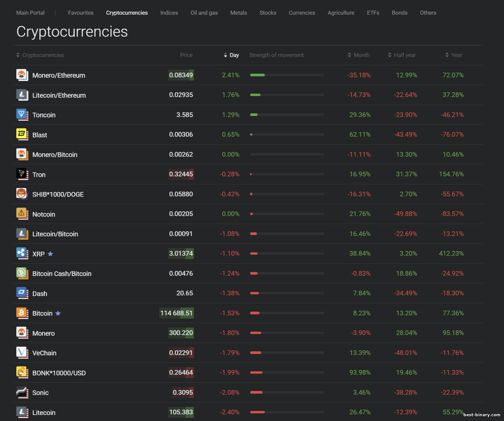This screenshot has width=504, height=421.
Task: Click the Tron coin icon
Action: tap(22, 174)
